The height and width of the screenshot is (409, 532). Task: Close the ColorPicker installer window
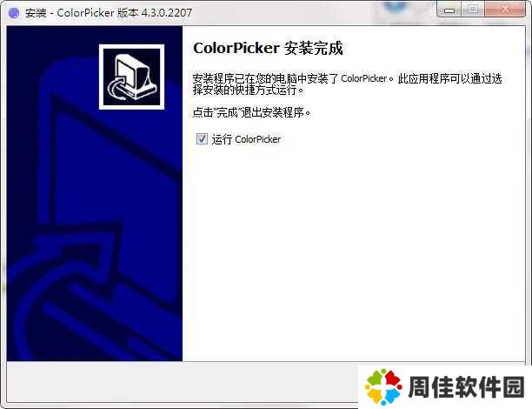click(505, 10)
